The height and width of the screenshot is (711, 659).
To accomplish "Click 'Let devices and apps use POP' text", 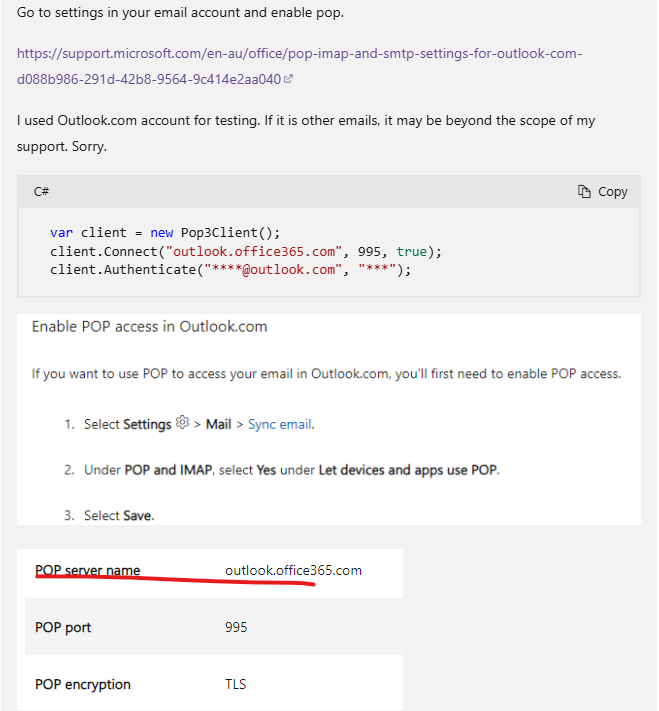I will point(408,470).
